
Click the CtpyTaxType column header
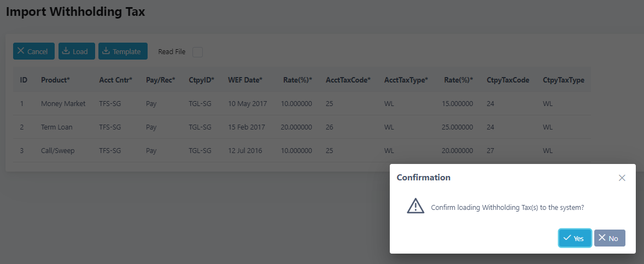564,80
